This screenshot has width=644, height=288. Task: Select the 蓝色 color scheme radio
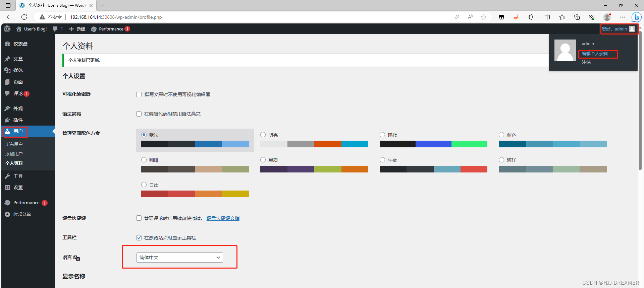501,135
